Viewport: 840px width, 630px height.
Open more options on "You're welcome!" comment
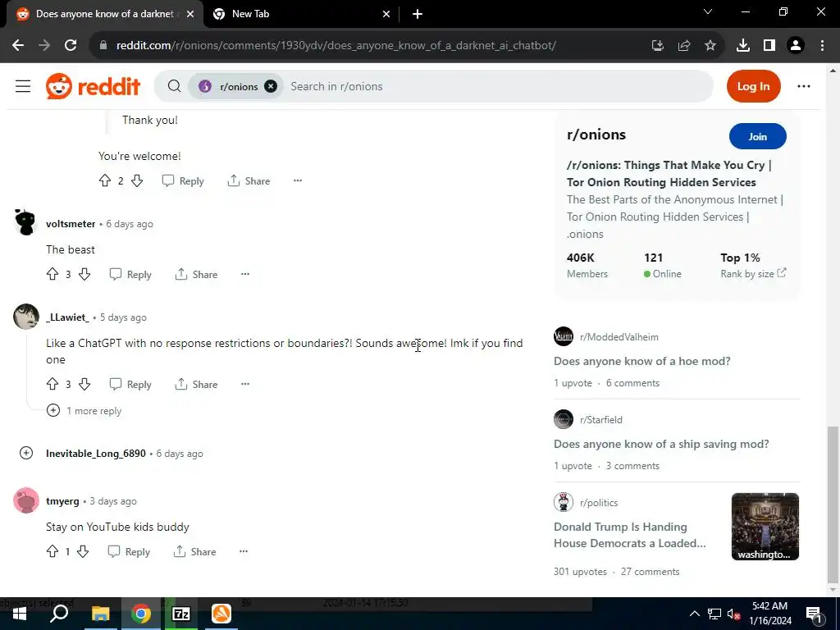(x=298, y=180)
